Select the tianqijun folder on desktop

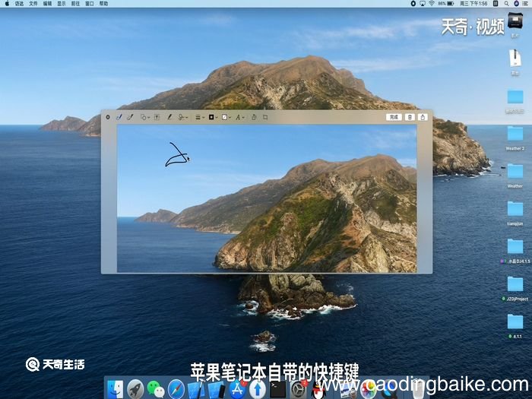pos(515,213)
